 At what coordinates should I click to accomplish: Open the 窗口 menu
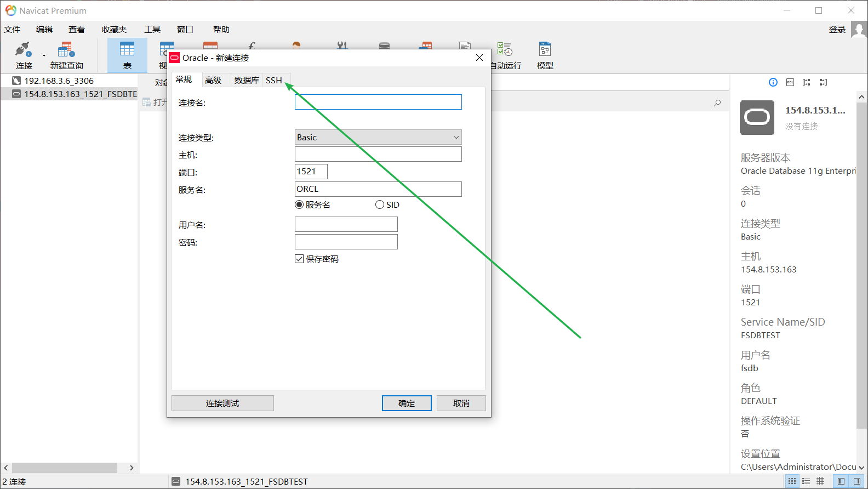pos(185,30)
